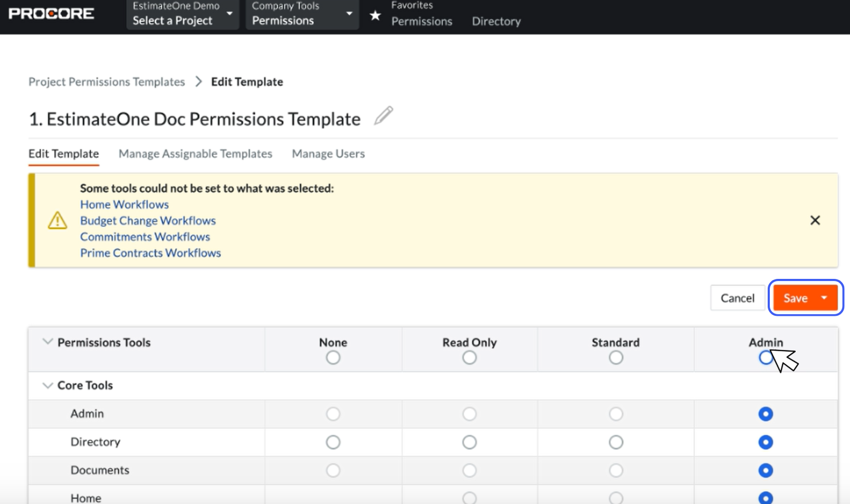Click the pencil icon to rename template
850x504 pixels.
[384, 115]
